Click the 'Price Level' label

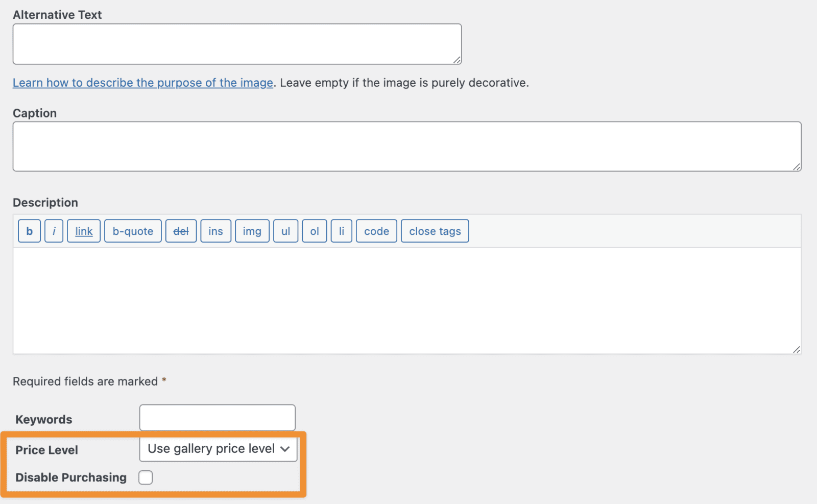pos(46,450)
